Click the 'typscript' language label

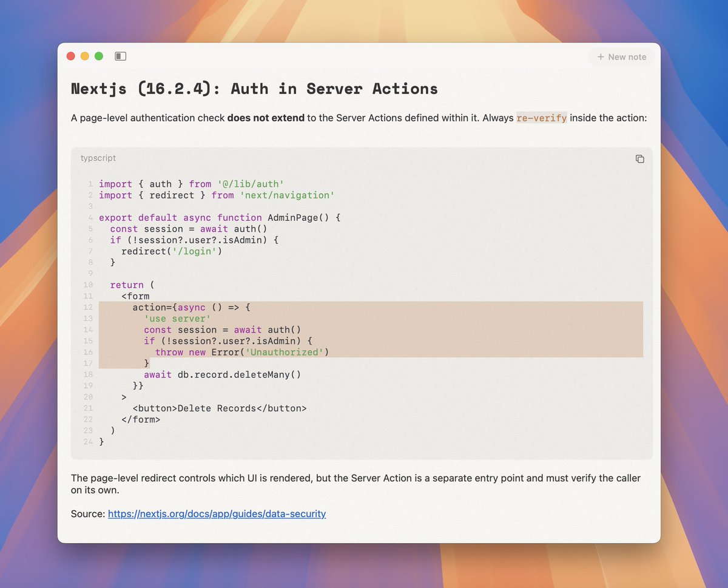pyautogui.click(x=98, y=158)
